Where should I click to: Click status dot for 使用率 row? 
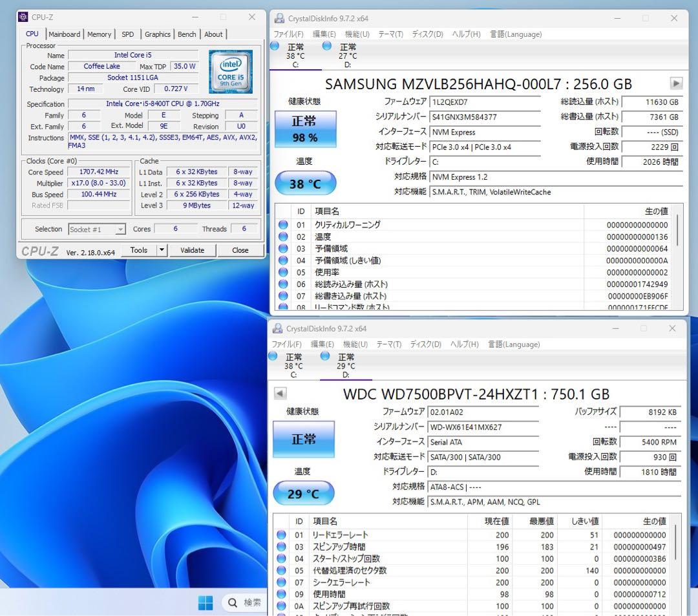coord(283,272)
